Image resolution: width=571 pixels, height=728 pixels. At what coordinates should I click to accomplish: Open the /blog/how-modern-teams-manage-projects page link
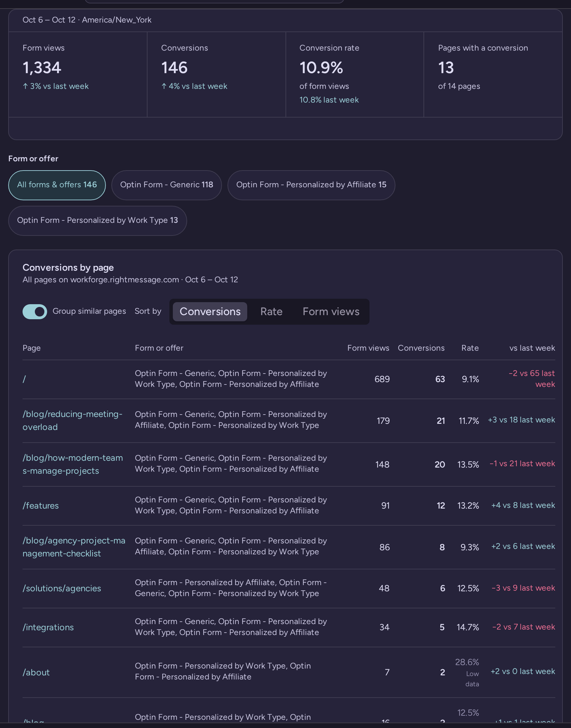73,464
